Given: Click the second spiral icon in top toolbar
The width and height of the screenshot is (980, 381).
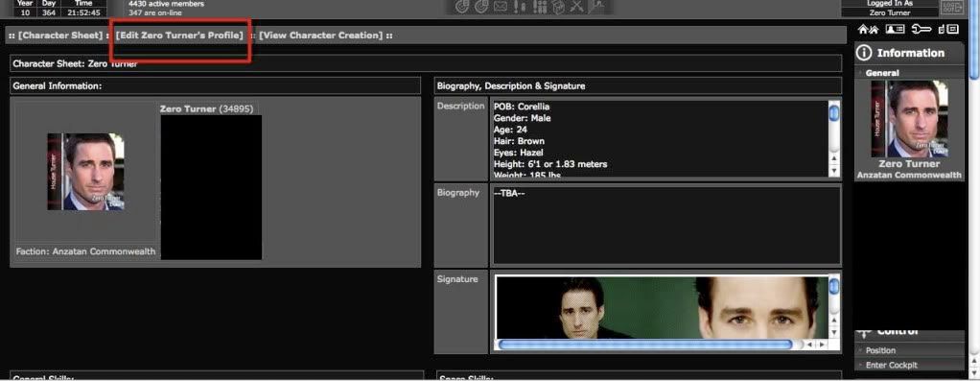Looking at the screenshot, I should (x=481, y=7).
